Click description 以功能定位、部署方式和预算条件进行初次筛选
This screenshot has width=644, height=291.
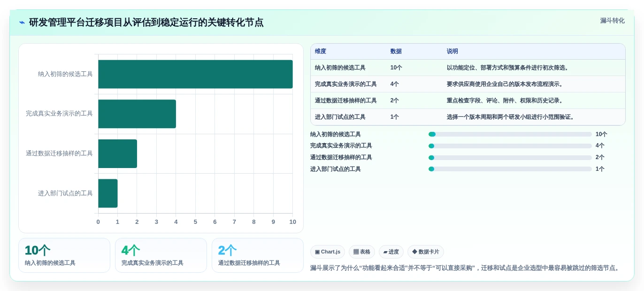pos(508,68)
